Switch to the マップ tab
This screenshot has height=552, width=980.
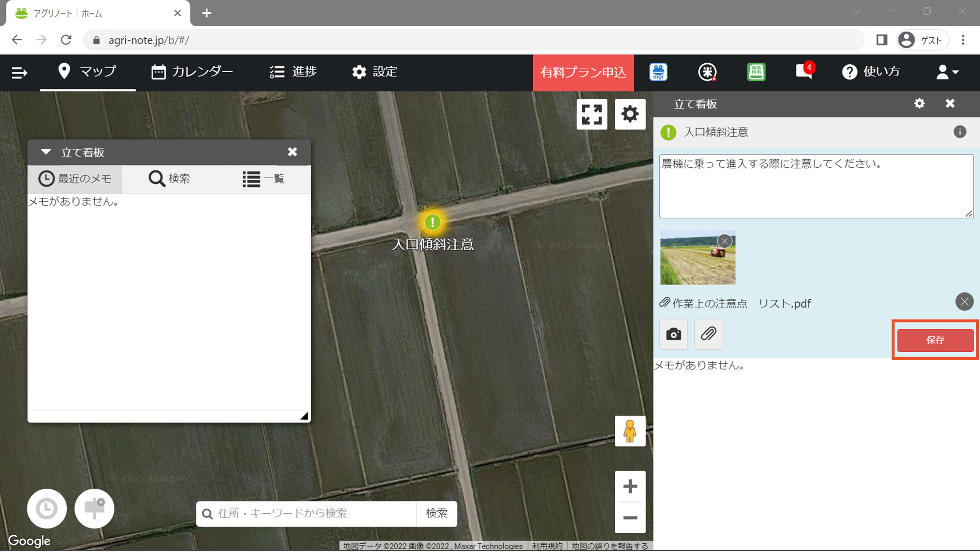coord(87,72)
